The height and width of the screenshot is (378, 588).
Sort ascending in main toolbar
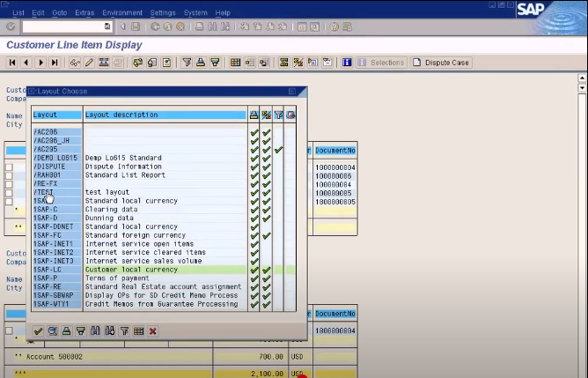tap(201, 63)
